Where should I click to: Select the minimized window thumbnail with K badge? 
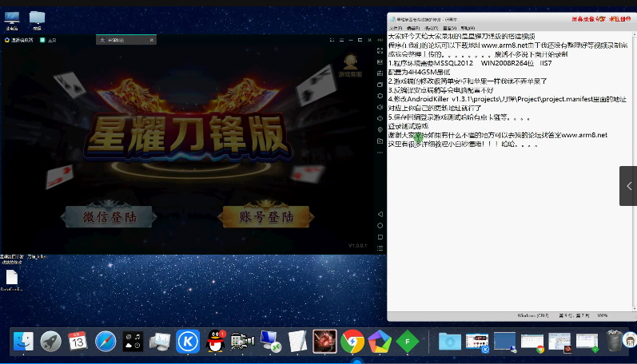click(x=477, y=342)
